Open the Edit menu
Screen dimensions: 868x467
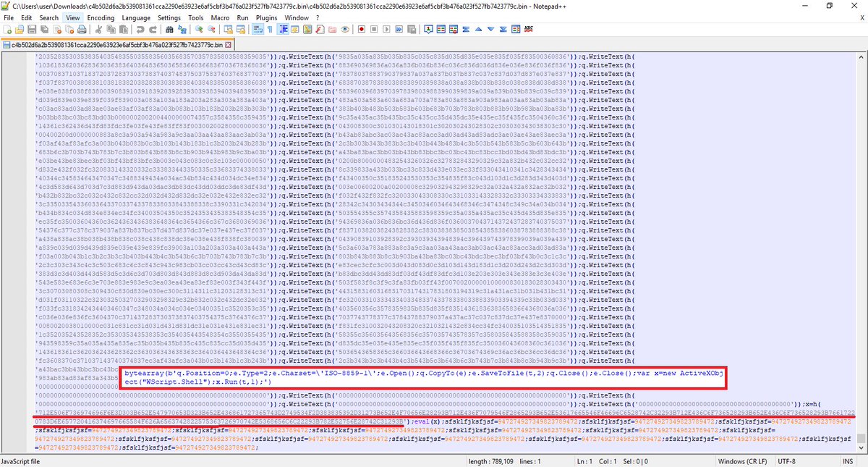point(27,17)
